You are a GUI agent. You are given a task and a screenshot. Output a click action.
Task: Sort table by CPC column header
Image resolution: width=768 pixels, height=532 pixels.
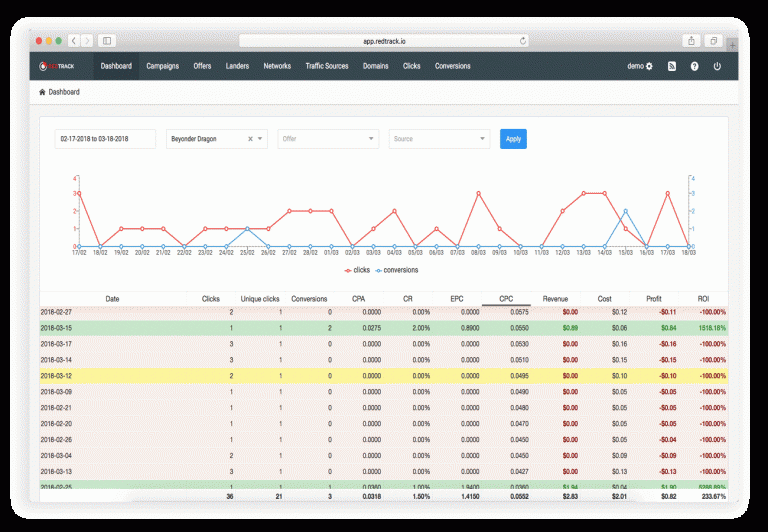(x=505, y=298)
